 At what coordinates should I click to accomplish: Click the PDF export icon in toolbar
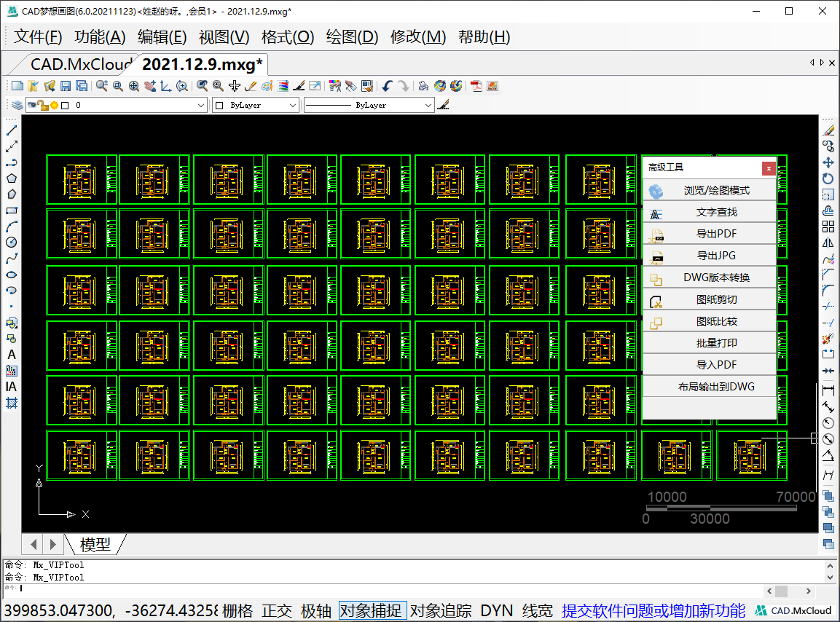coord(476,86)
